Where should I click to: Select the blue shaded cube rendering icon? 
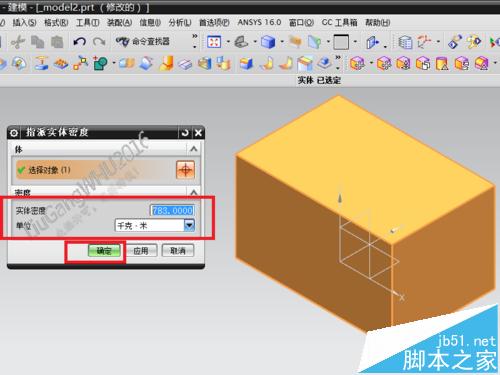[268, 42]
